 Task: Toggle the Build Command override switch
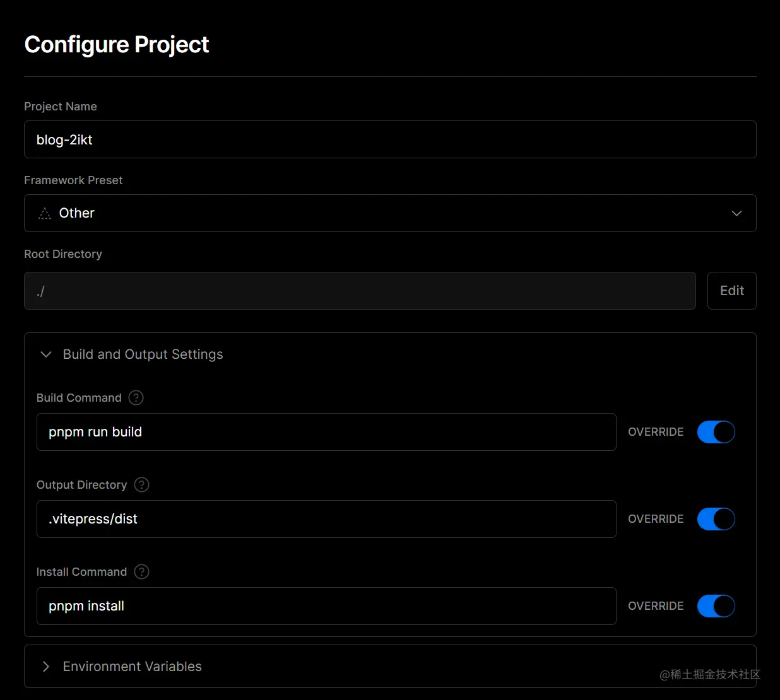coord(716,432)
